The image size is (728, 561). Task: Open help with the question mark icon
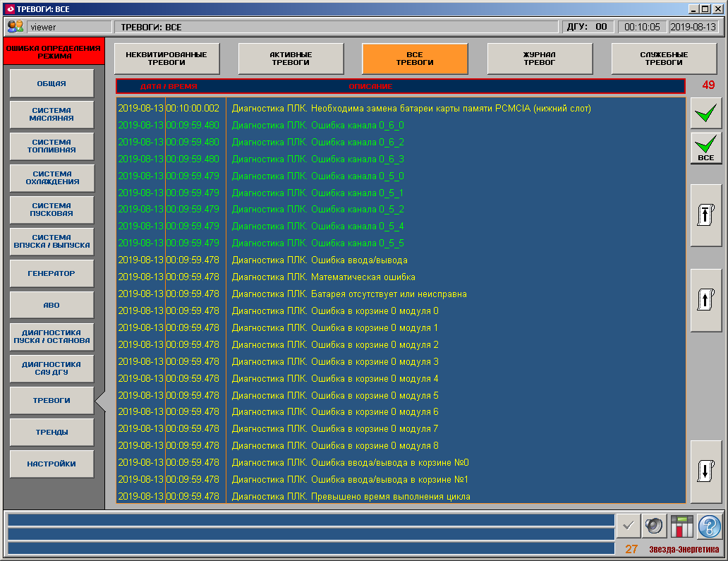point(710,526)
